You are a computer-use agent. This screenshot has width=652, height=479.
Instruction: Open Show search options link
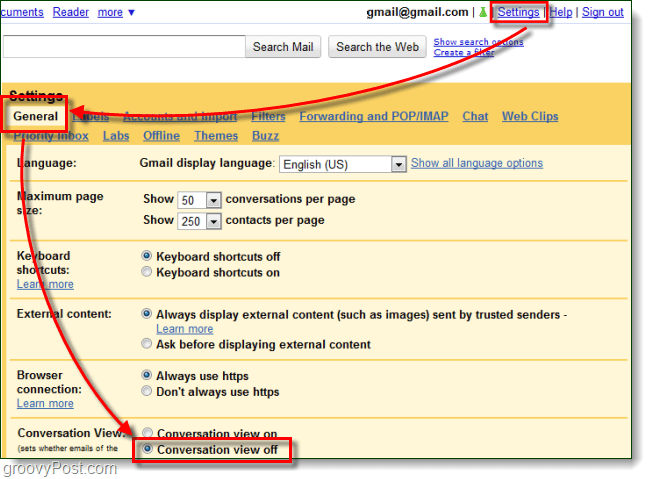tap(478, 42)
